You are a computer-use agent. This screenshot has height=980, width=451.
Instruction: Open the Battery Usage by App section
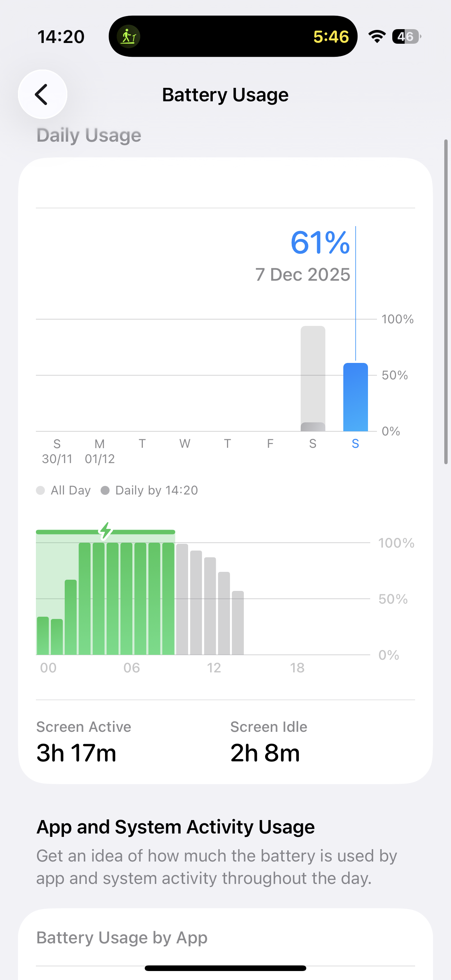(x=122, y=938)
